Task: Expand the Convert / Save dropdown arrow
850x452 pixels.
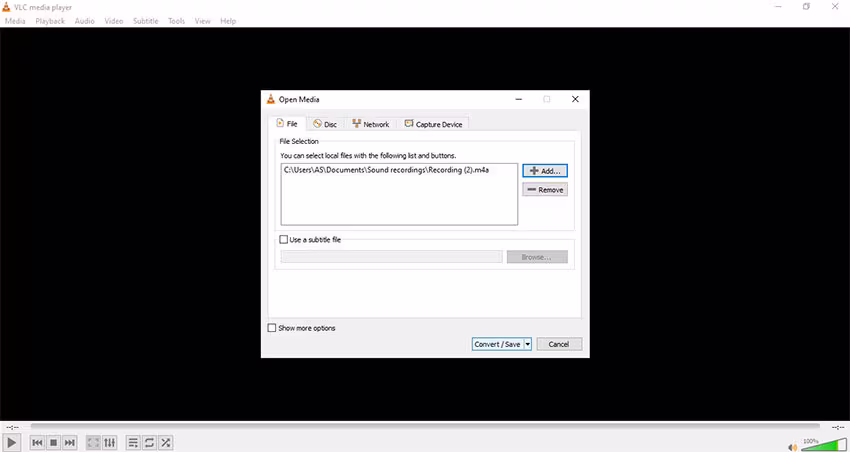Action: point(527,344)
